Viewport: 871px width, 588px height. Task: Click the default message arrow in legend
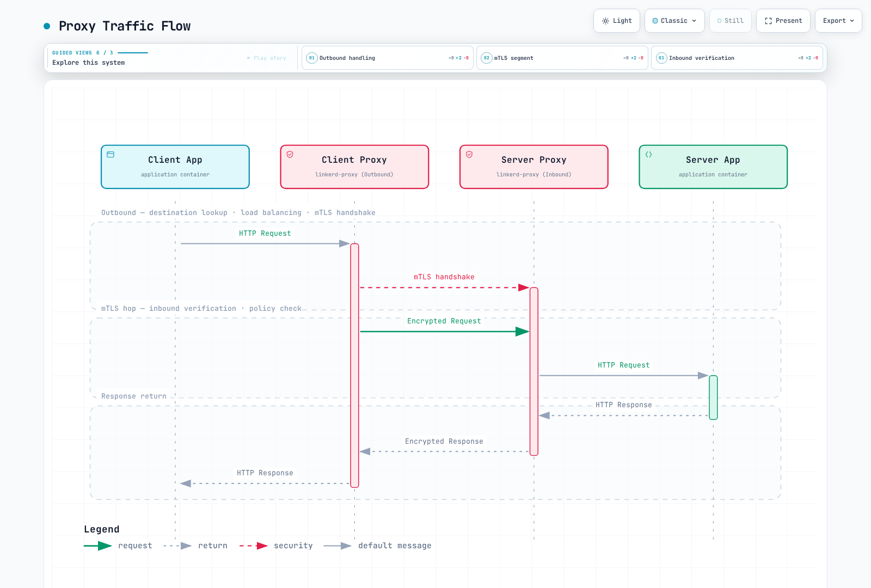[x=338, y=546]
